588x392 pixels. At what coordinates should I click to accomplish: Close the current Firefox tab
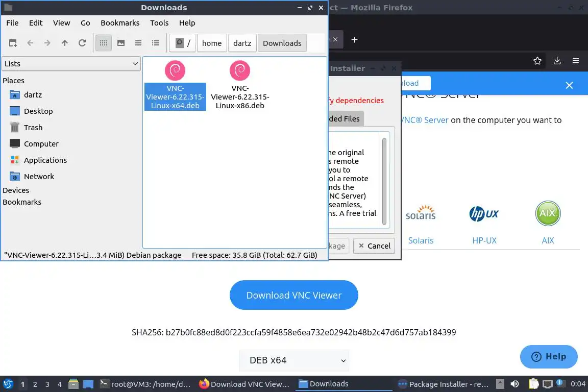[335, 39]
